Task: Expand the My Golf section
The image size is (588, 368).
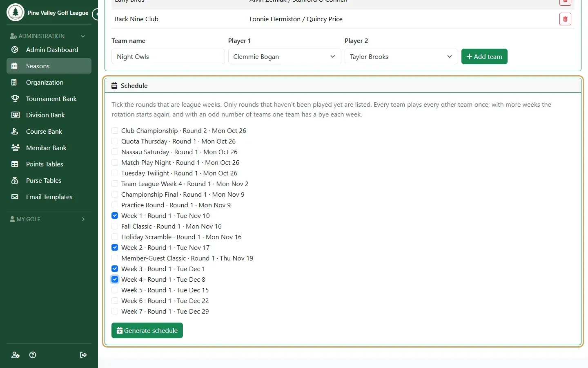Action: 49,219
